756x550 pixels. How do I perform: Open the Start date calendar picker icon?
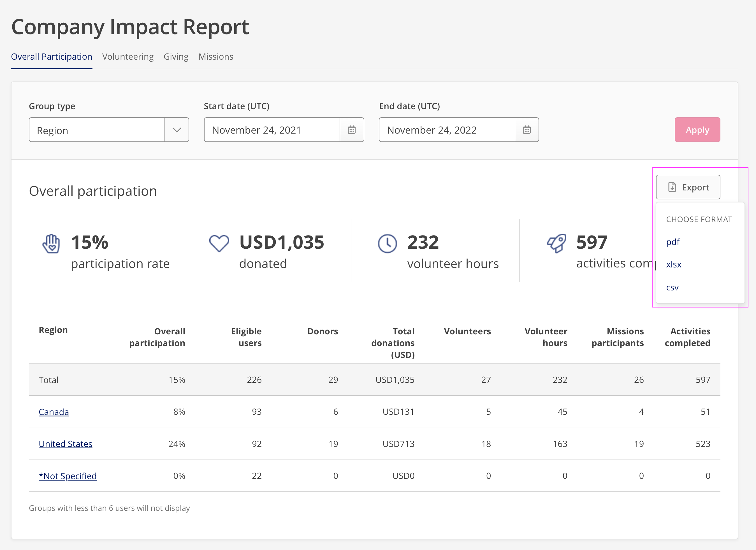352,130
